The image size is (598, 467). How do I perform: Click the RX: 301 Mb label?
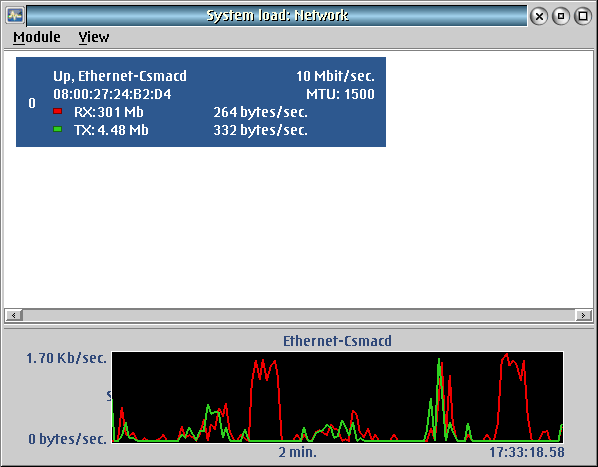(109, 112)
